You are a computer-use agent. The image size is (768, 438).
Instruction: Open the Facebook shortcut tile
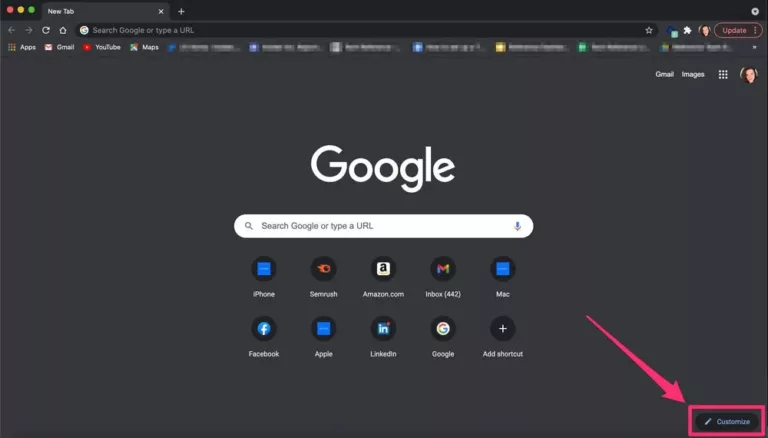coord(264,337)
